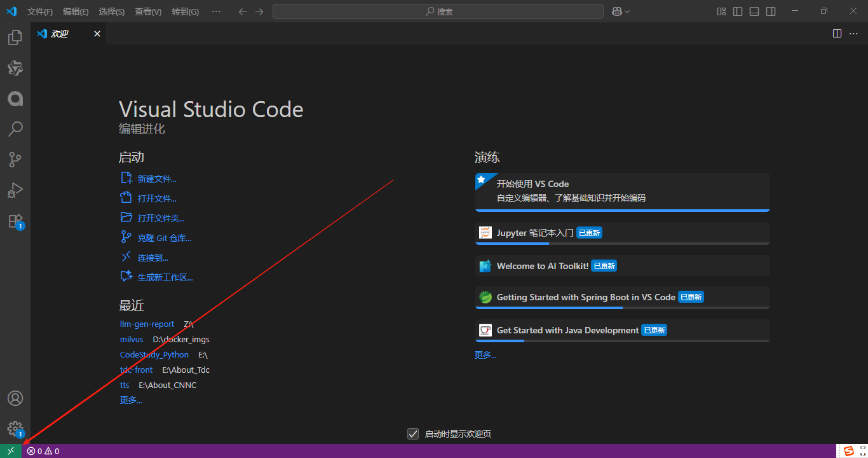Click the E:\About_CNNC path text
This screenshot has width=868, height=458.
[168, 385]
